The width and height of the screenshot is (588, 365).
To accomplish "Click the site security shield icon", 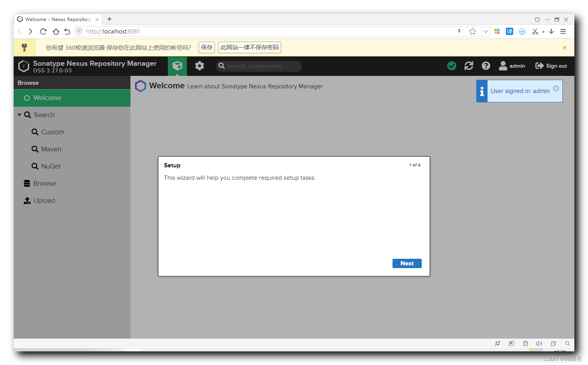I will click(79, 32).
